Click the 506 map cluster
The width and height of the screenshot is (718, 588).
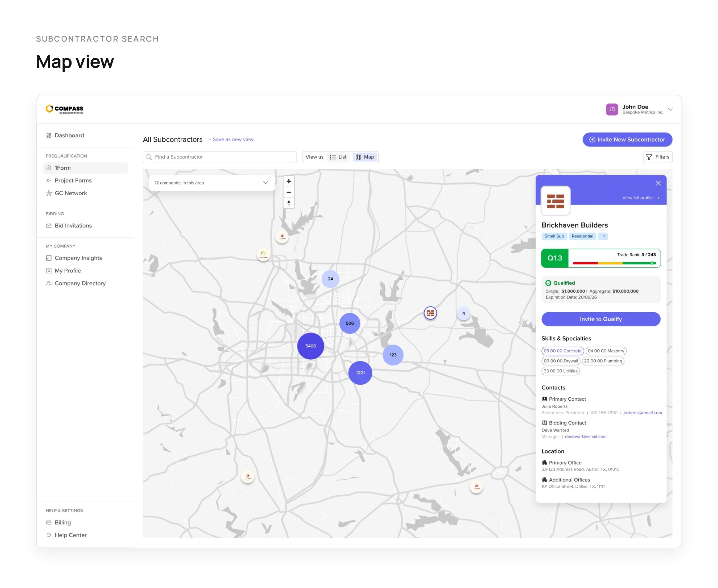tap(350, 323)
